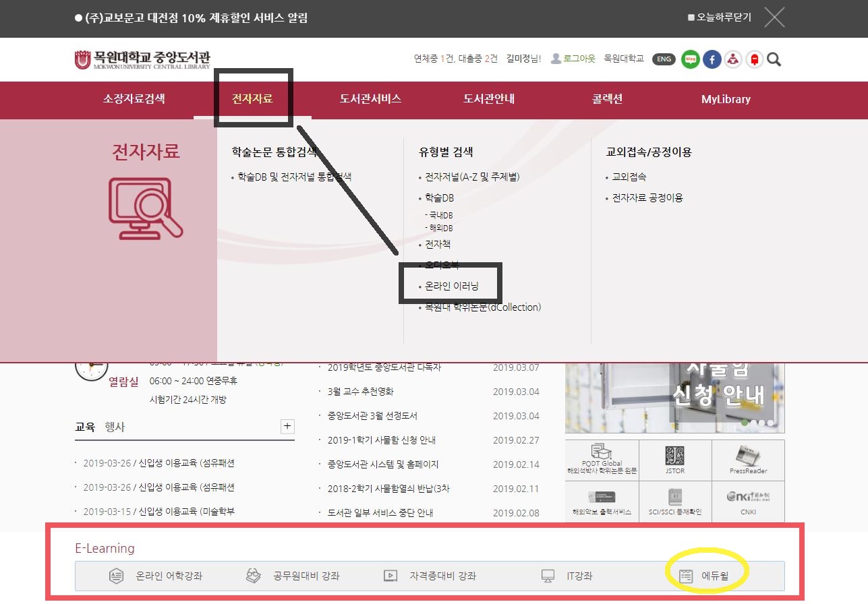The image size is (868, 604).
Task: Open the JSTOR database icon
Action: point(674,460)
